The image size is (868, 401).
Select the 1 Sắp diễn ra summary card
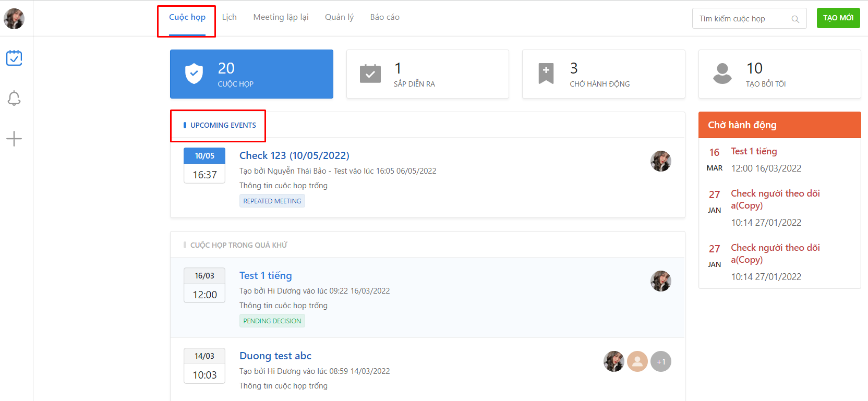coord(428,74)
